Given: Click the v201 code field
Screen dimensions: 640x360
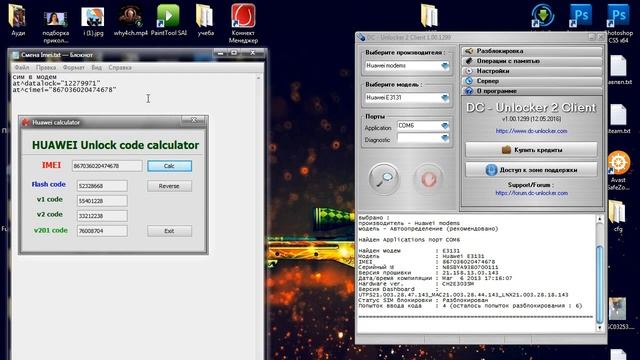Looking at the screenshot, I should coord(102,231).
